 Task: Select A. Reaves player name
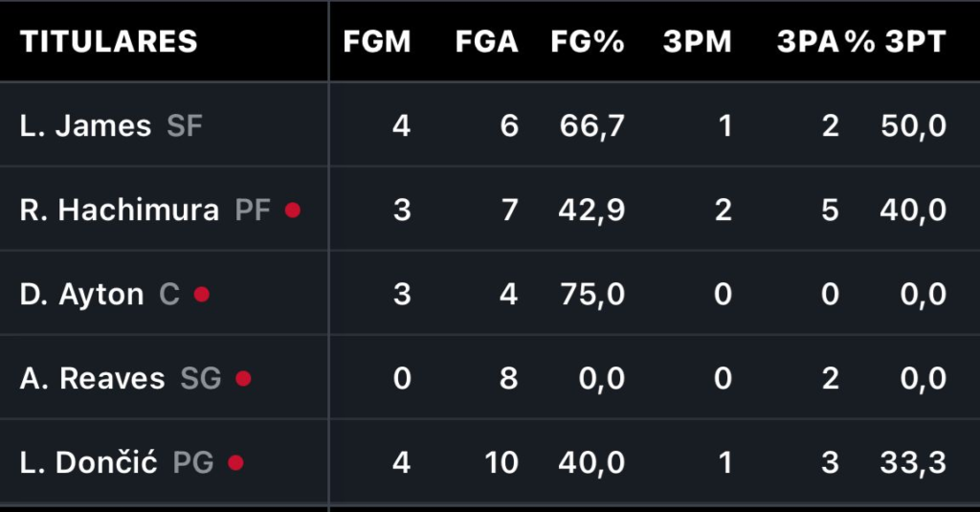(x=92, y=379)
